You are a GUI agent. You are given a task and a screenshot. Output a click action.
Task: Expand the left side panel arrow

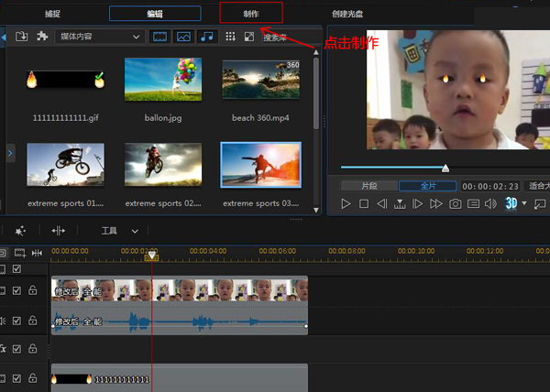tap(10, 153)
